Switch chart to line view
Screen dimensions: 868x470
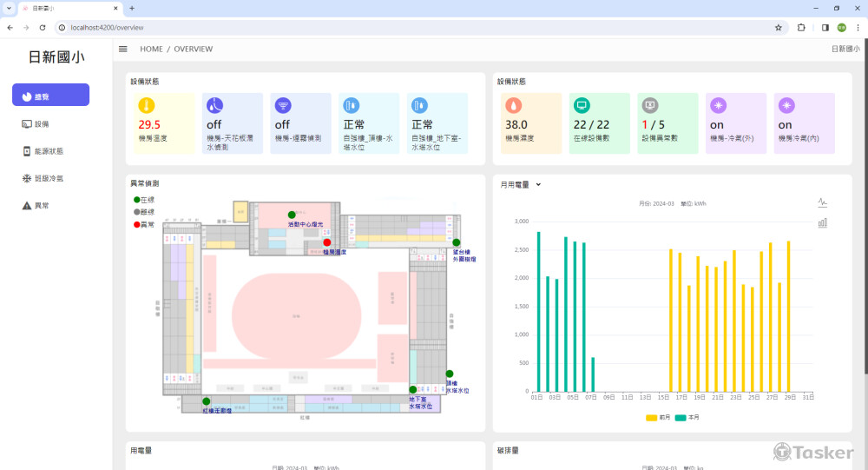(x=822, y=202)
